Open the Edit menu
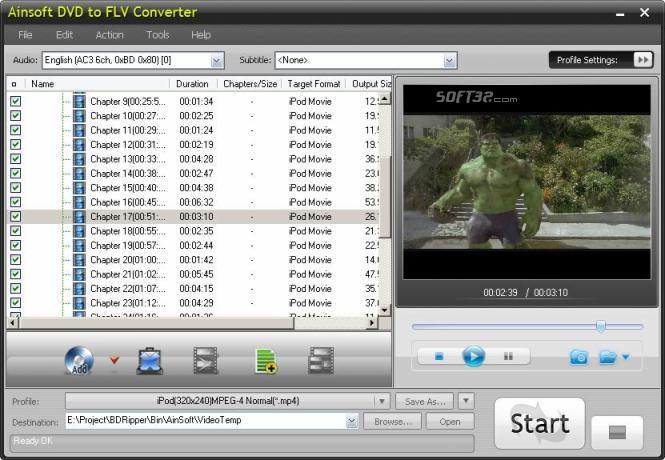The height and width of the screenshot is (460, 665). click(64, 35)
